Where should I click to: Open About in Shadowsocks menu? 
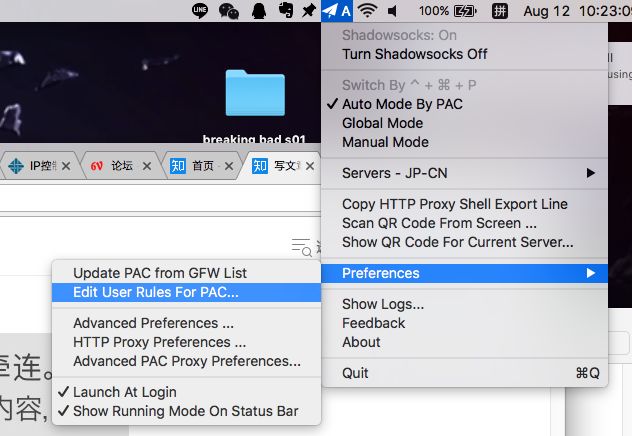point(464,342)
